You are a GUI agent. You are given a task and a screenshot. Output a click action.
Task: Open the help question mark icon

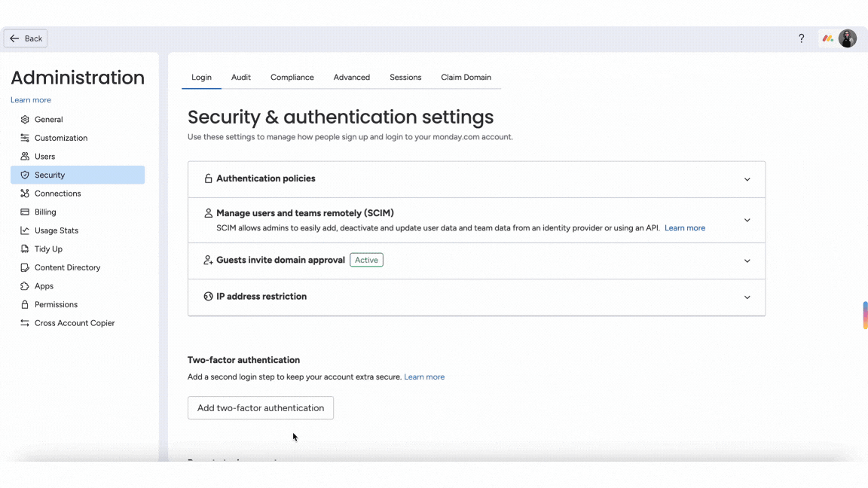(x=801, y=38)
